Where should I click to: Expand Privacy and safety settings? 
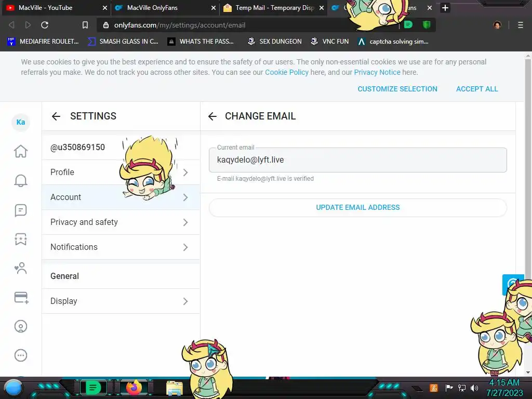pos(121,222)
